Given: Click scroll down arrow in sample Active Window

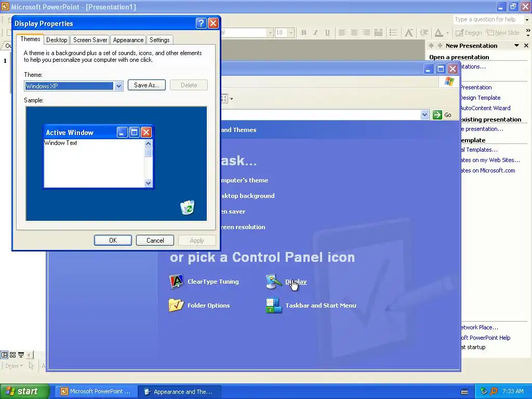Looking at the screenshot, I should [x=148, y=183].
